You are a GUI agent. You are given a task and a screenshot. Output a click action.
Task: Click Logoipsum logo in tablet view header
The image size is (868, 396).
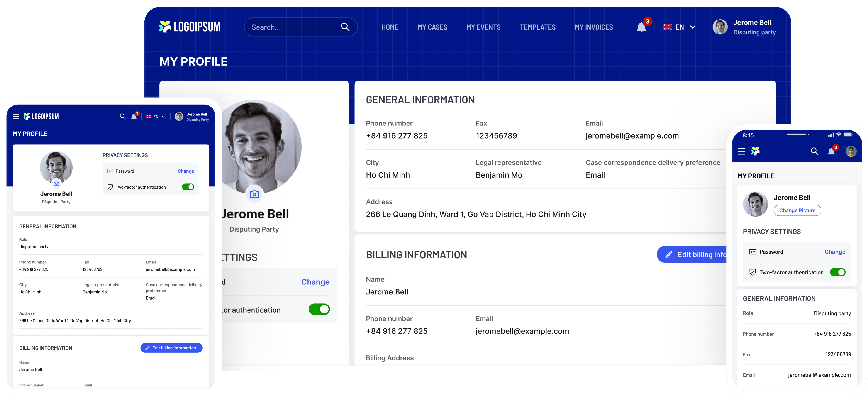41,117
